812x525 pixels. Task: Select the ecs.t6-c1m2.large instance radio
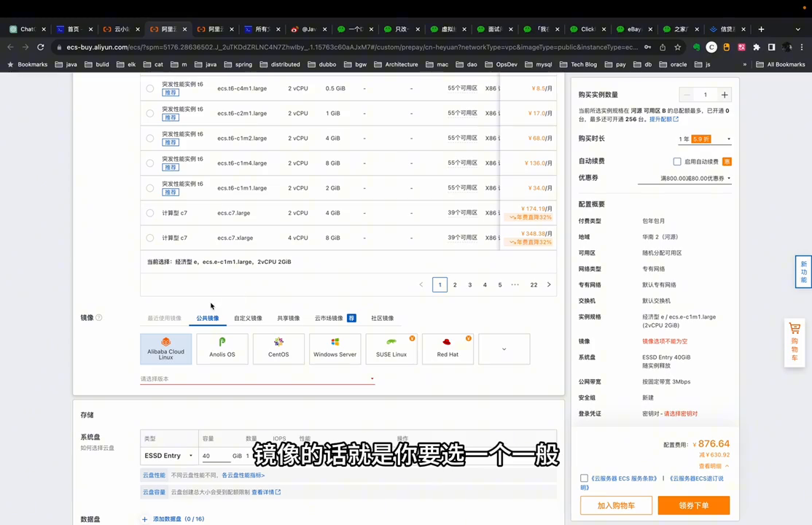click(x=149, y=139)
